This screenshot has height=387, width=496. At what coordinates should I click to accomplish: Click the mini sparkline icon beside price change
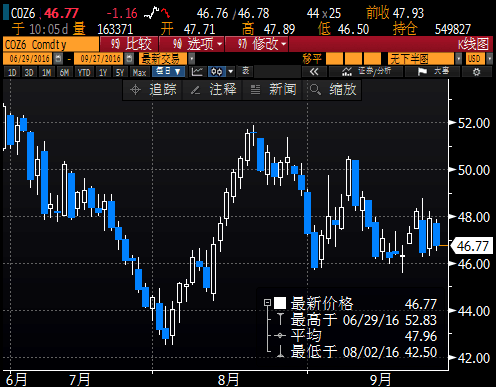[157, 13]
